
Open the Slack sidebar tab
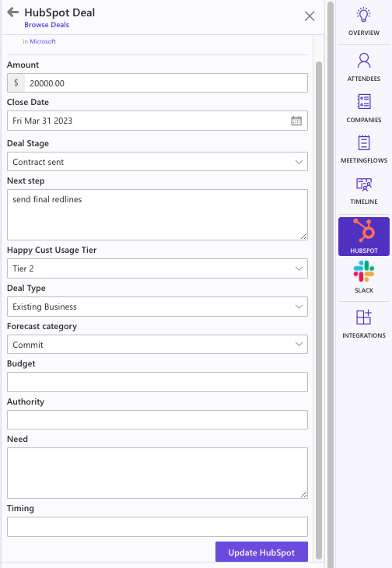tap(364, 277)
